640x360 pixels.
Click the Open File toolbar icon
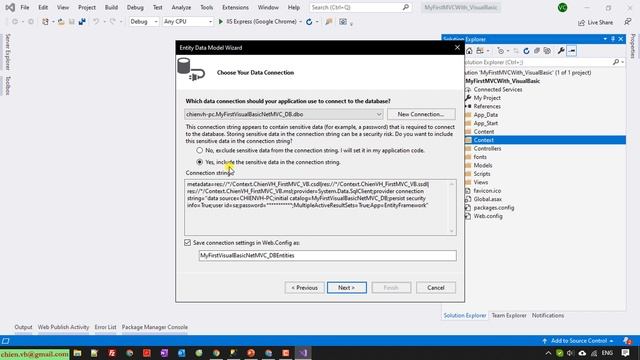61,22
